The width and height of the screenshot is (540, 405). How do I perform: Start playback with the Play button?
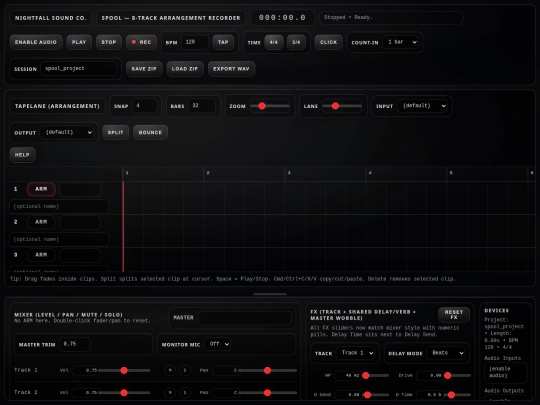pos(79,42)
